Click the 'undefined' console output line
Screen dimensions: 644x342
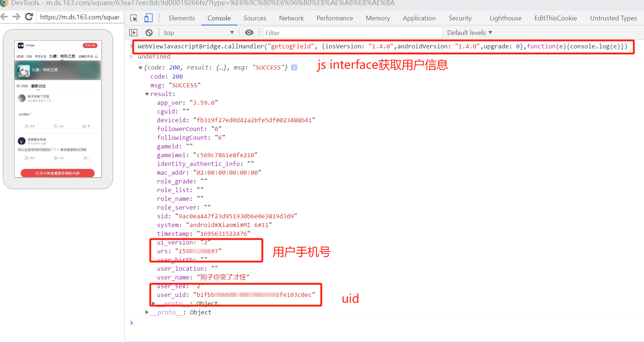[x=154, y=56]
